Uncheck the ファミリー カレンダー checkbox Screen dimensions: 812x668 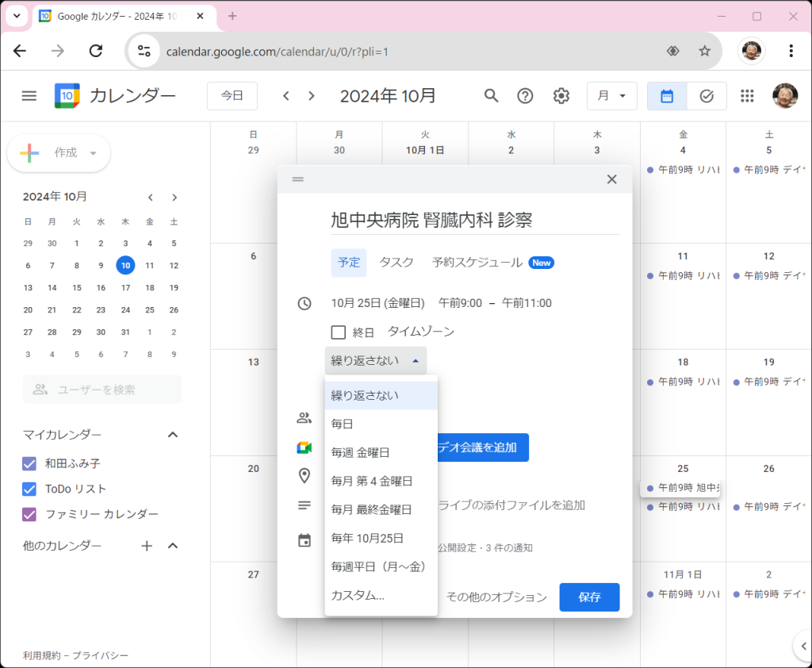click(30, 514)
